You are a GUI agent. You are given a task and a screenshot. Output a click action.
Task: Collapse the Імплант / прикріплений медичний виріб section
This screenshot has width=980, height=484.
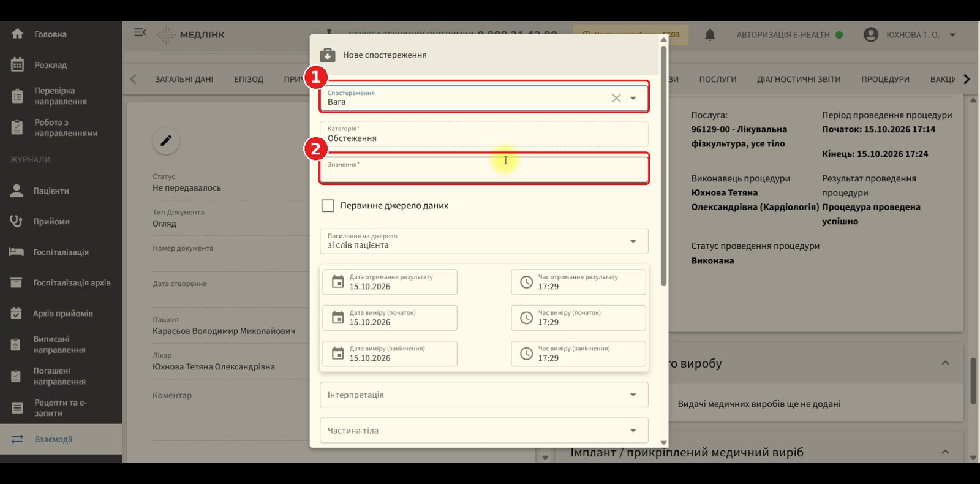(945, 452)
